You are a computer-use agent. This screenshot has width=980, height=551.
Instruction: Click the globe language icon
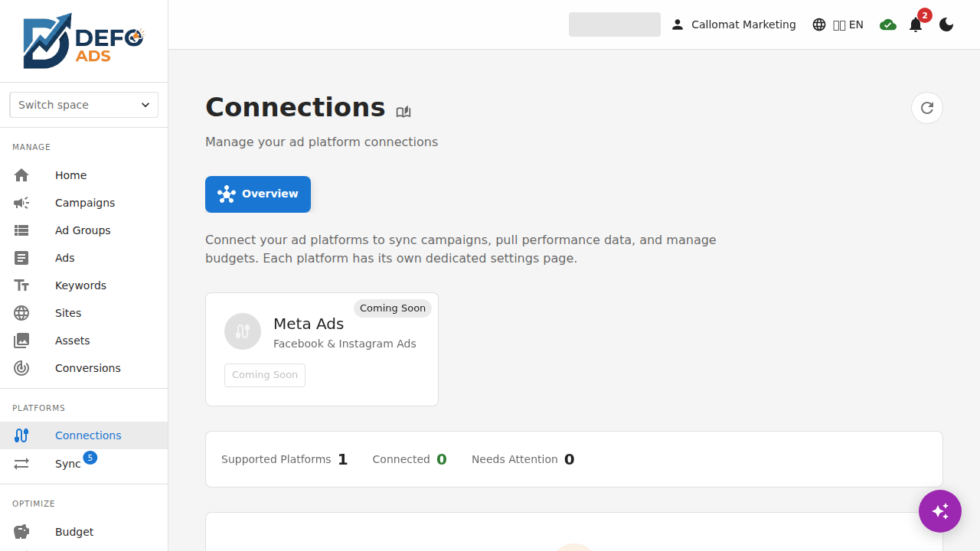819,24
